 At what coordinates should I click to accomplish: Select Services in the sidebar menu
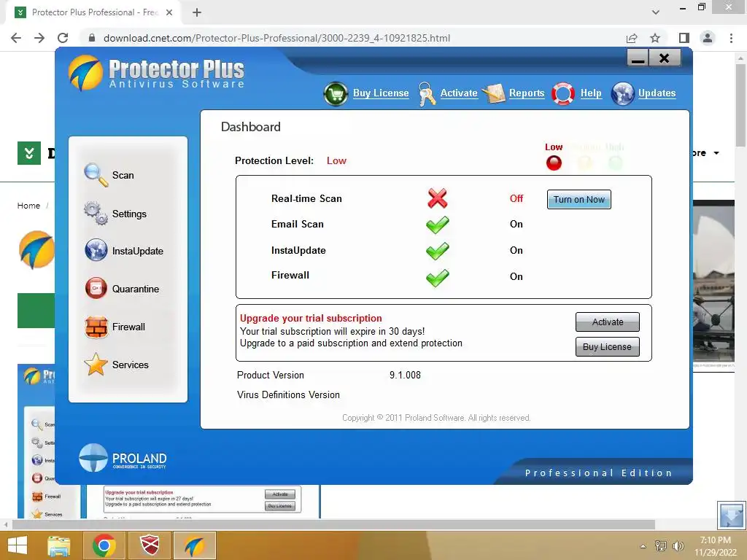coord(130,365)
